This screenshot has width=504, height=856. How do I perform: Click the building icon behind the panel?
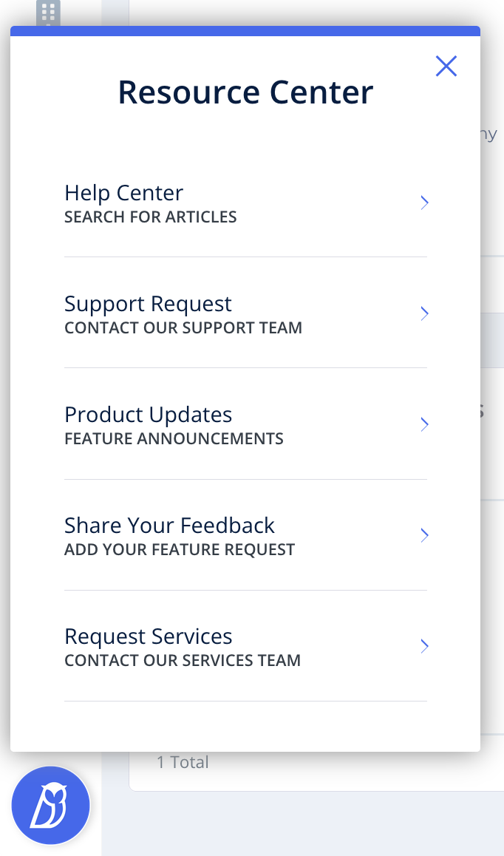tap(49, 13)
